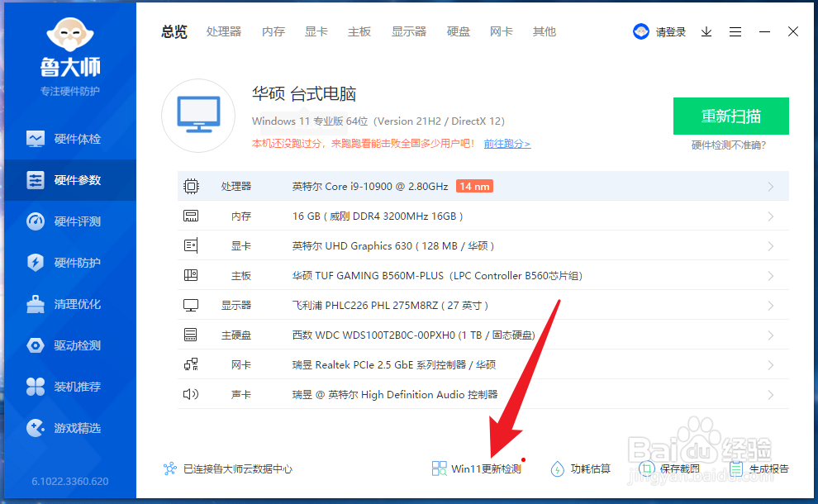This screenshot has width=818, height=504.
Task: Click 英特尔 Core i9-10900 @ 2.80GHz text
Action: point(370,186)
